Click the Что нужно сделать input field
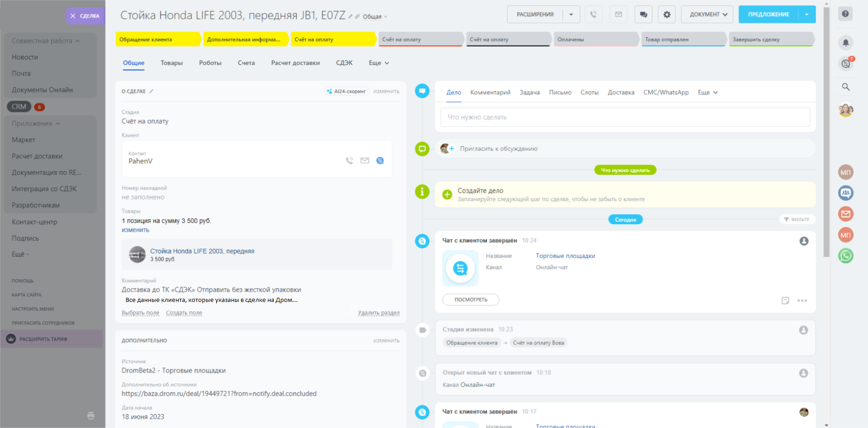Viewport: 868px width, 428px height. 625,117
